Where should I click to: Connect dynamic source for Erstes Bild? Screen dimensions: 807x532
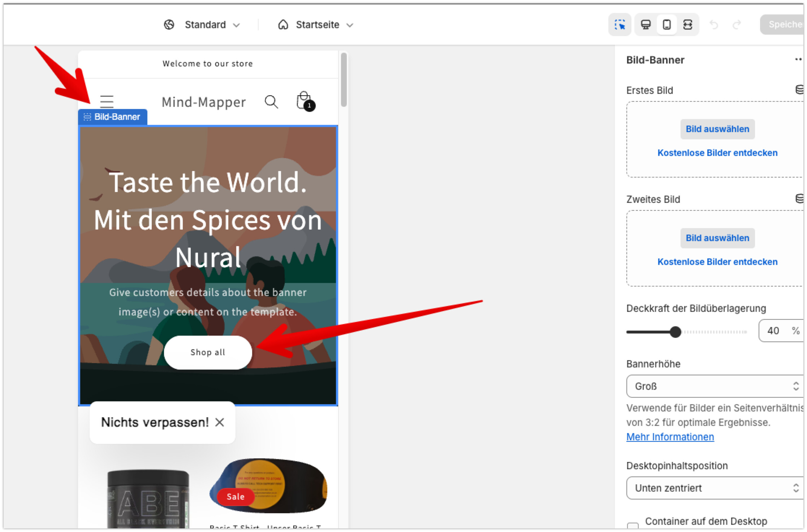[x=799, y=89]
